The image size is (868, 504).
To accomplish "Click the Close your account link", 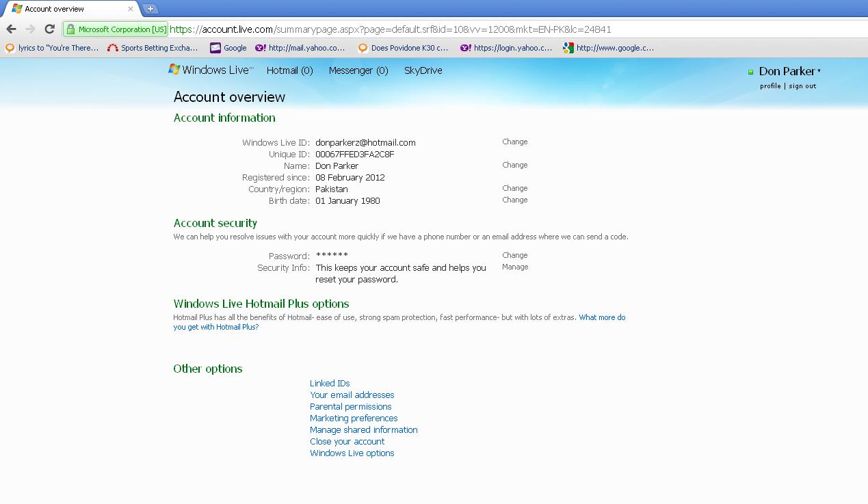I will (x=347, y=441).
